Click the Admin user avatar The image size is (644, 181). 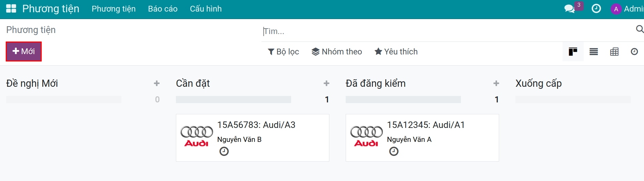coord(616,9)
